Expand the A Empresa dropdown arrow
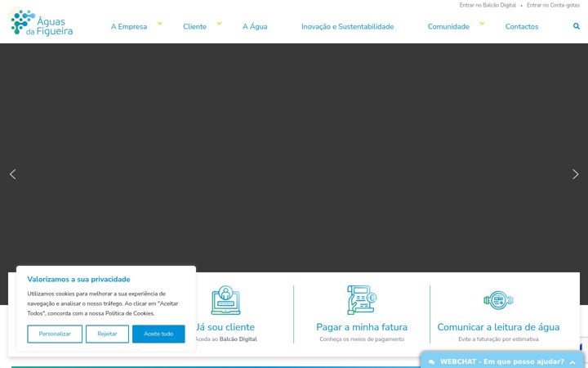This screenshot has height=368, width=588. pos(159,23)
